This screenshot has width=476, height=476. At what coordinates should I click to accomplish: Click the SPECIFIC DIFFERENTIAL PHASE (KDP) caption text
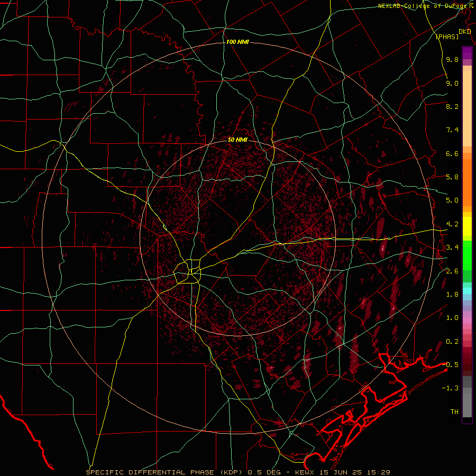click(164, 472)
